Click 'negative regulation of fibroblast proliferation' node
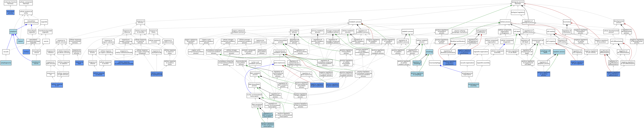This screenshot has width=644, height=128. coord(450,63)
